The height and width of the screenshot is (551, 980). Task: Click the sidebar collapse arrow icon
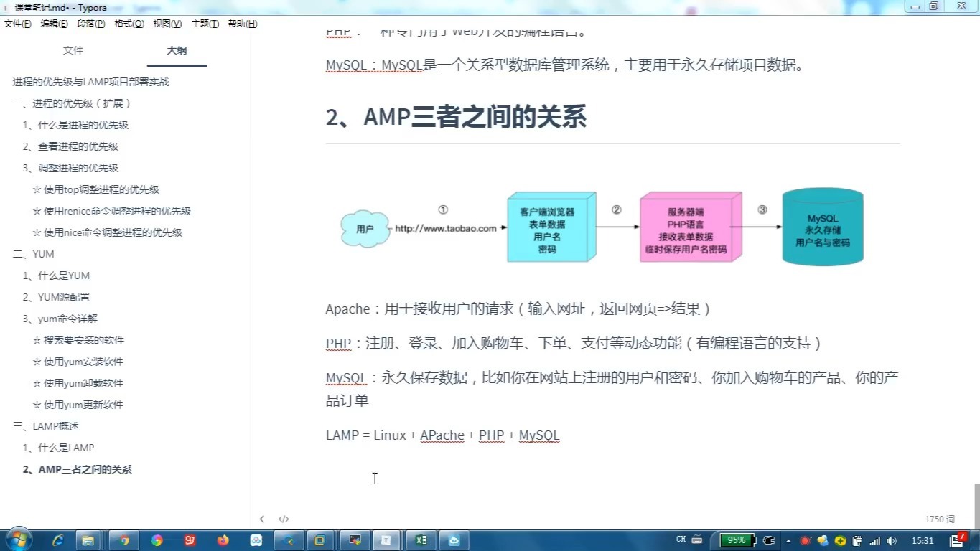tap(262, 519)
